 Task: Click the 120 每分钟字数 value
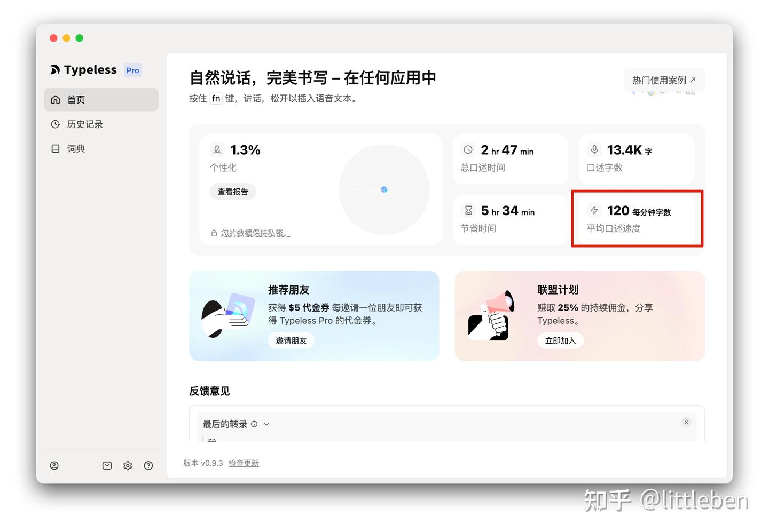639,211
